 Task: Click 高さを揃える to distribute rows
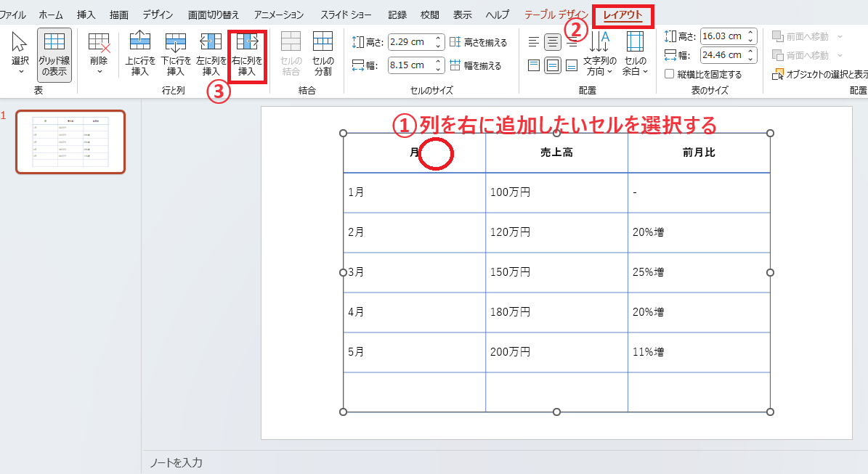point(479,42)
